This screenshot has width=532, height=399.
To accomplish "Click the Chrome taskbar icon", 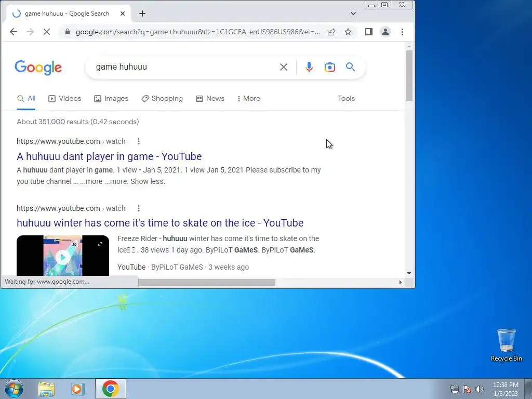I will pos(111,389).
